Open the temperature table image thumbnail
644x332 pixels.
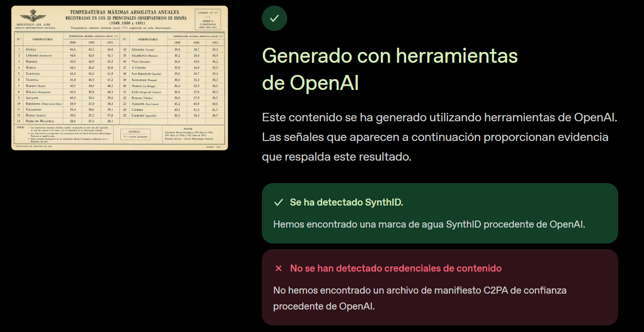[119, 78]
